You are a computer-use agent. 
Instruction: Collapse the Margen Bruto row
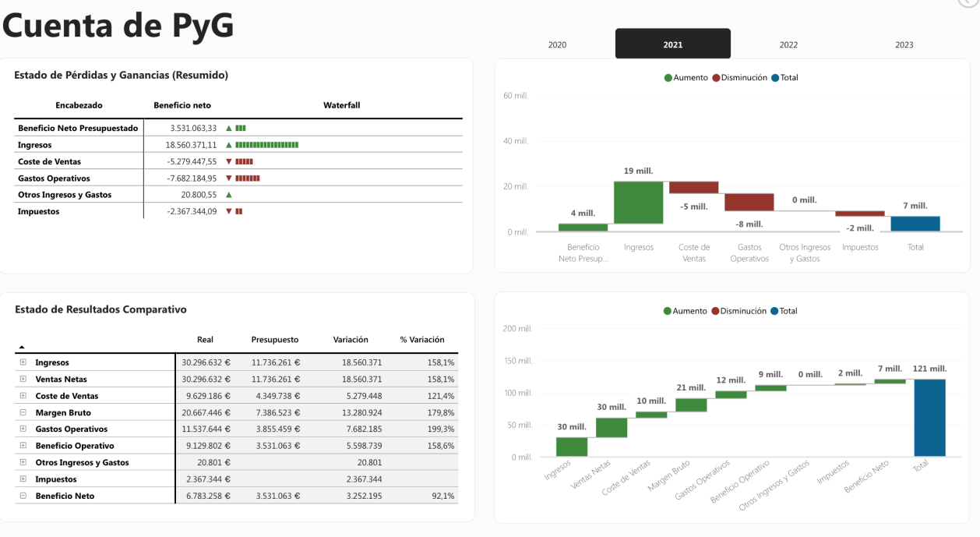tap(23, 412)
